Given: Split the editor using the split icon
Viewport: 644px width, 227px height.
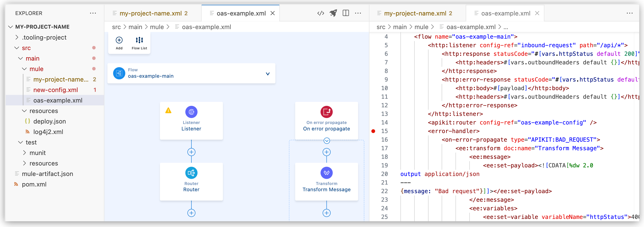Looking at the screenshot, I should click(346, 13).
